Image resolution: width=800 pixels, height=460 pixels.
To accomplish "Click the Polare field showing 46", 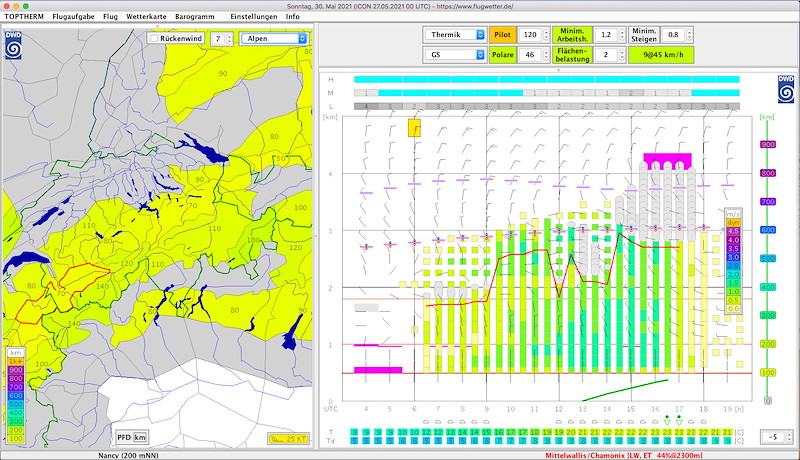I will (530, 55).
